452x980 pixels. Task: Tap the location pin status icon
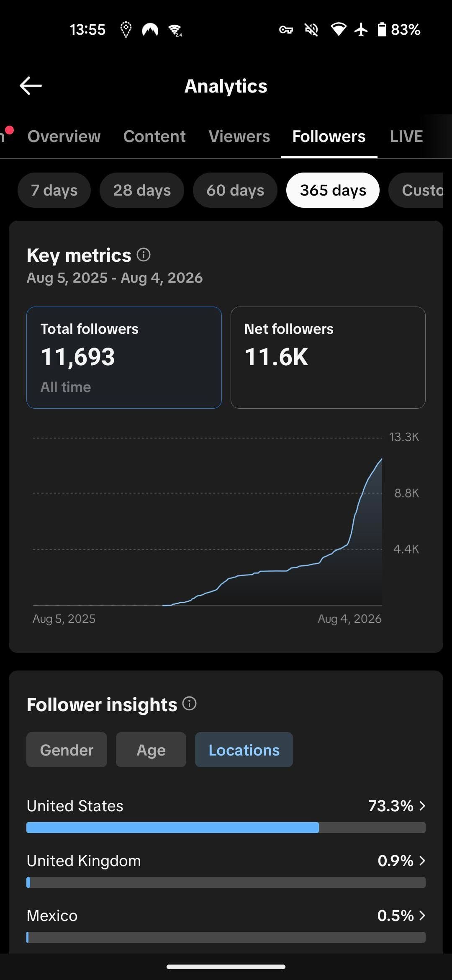126,30
